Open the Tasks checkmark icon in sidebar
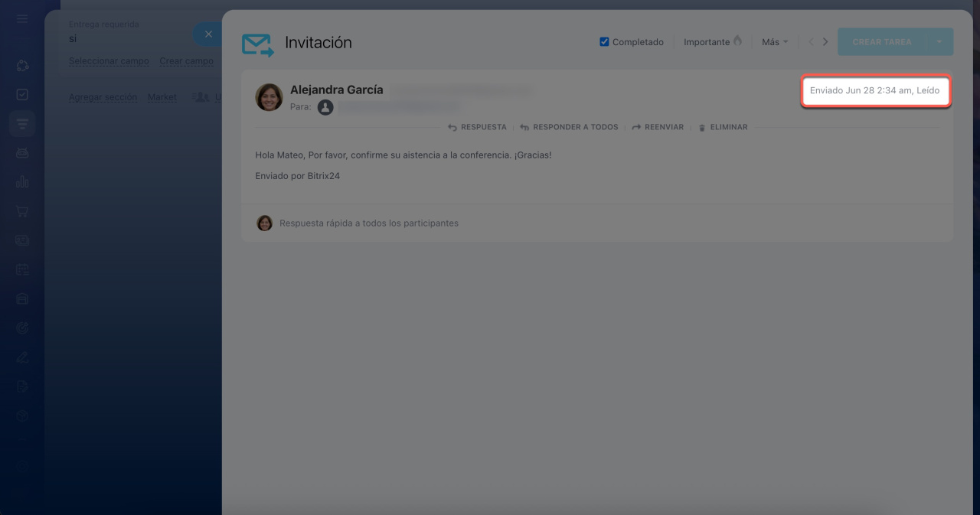 [x=22, y=95]
